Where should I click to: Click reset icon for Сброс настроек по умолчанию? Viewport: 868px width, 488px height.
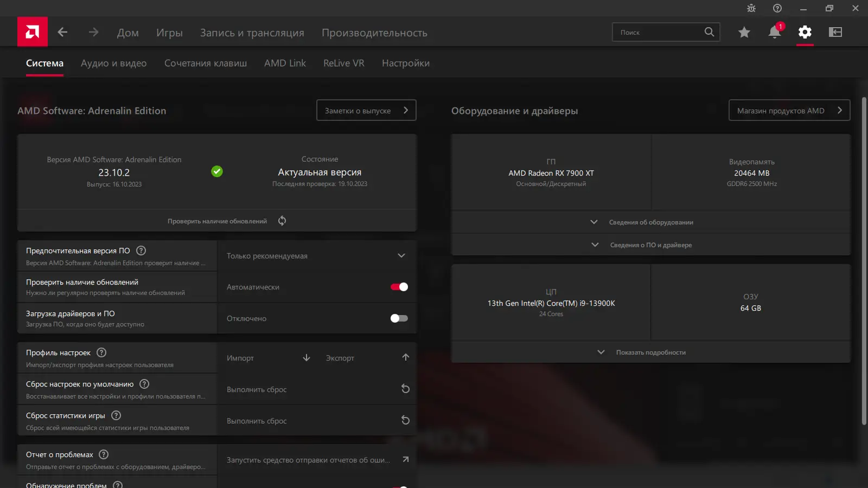(x=405, y=389)
